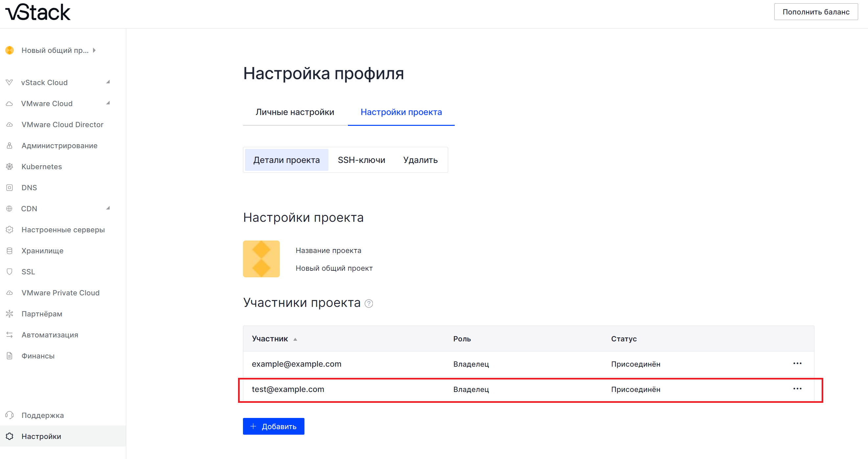Switch to Настройки проекта tab
Image resolution: width=868 pixels, height=459 pixels.
pyautogui.click(x=401, y=112)
